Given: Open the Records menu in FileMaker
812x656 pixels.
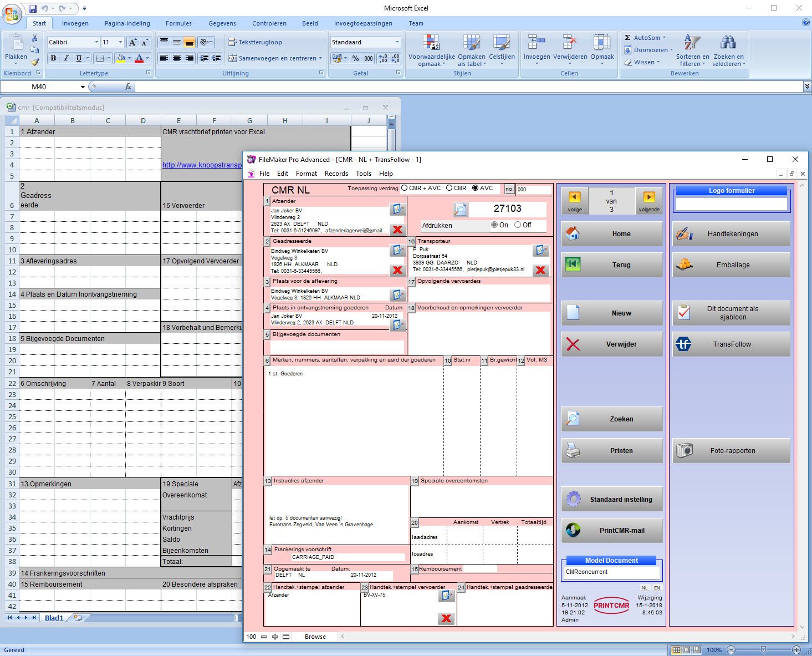Looking at the screenshot, I should [336, 174].
